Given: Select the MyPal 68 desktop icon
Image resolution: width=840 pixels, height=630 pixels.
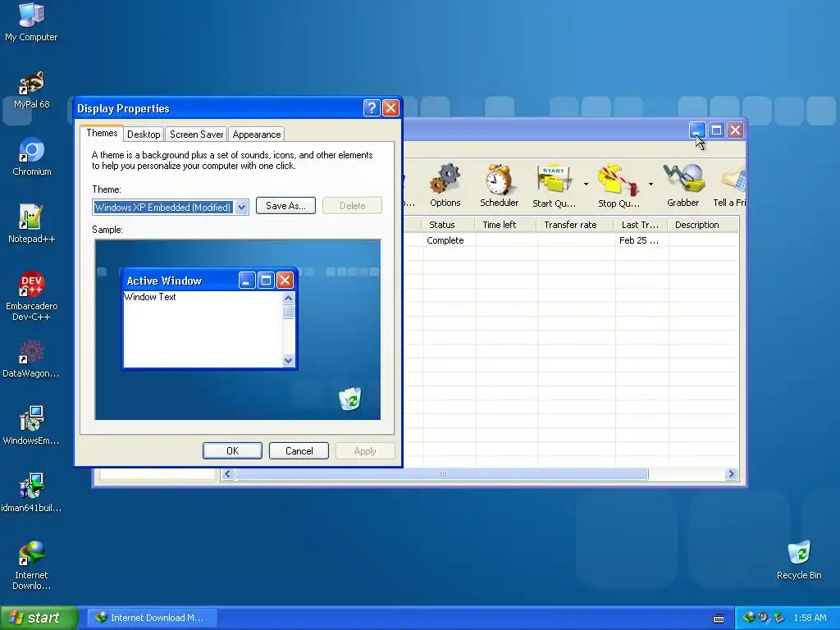Looking at the screenshot, I should 31,90.
